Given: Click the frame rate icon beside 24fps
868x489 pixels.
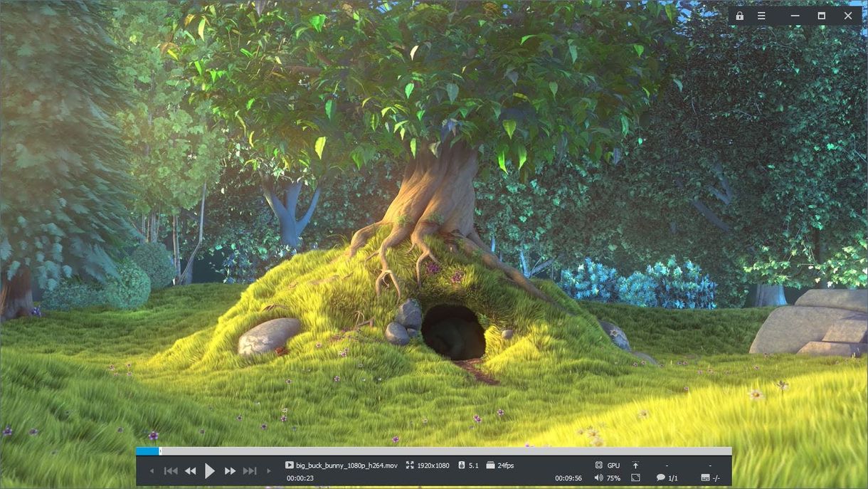Looking at the screenshot, I should (490, 465).
